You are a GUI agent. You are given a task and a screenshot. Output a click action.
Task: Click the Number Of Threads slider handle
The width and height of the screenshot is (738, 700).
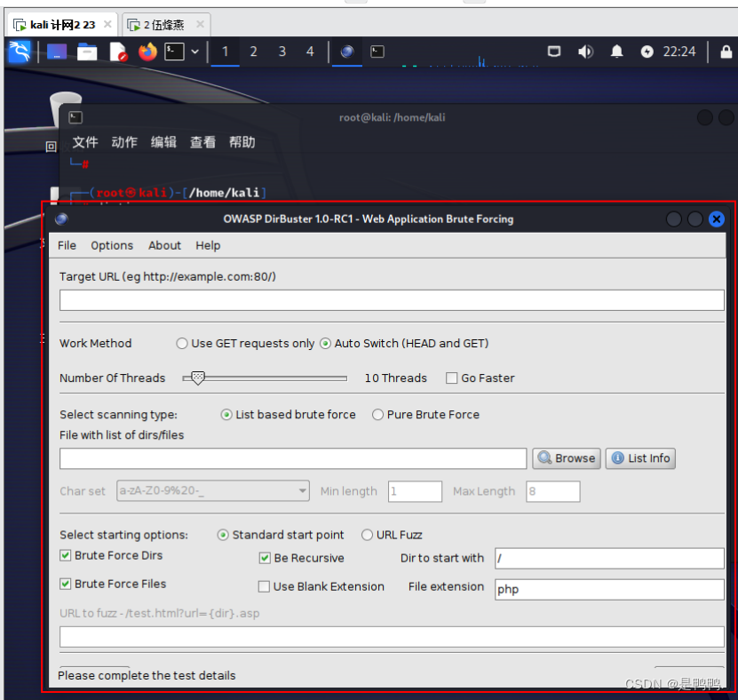pyautogui.click(x=198, y=378)
